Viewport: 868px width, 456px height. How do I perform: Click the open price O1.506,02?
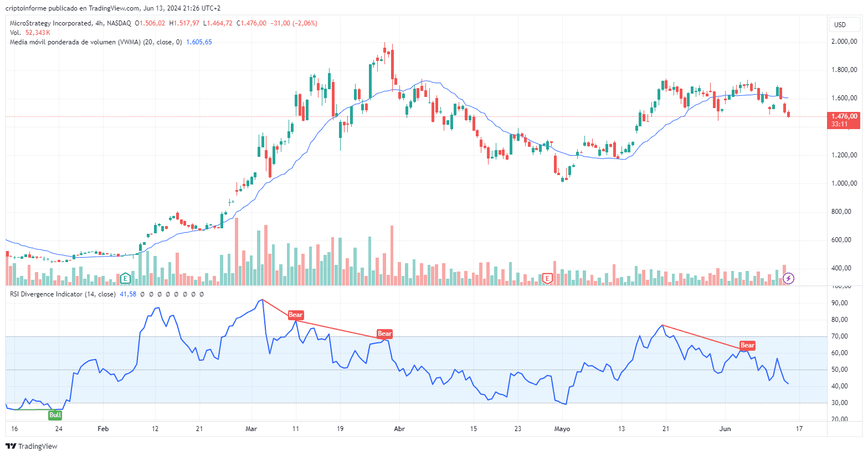(x=150, y=23)
